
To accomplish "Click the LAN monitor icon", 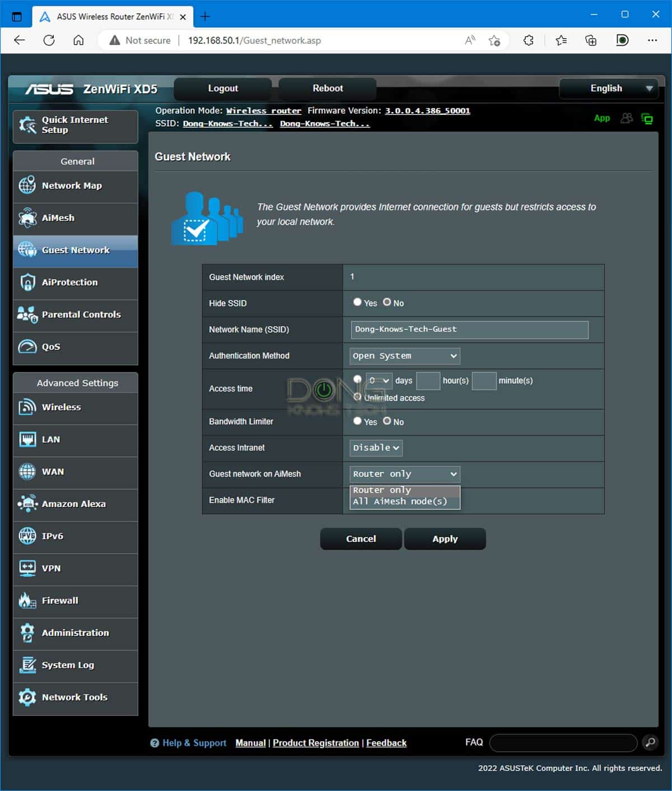I will pos(27,440).
